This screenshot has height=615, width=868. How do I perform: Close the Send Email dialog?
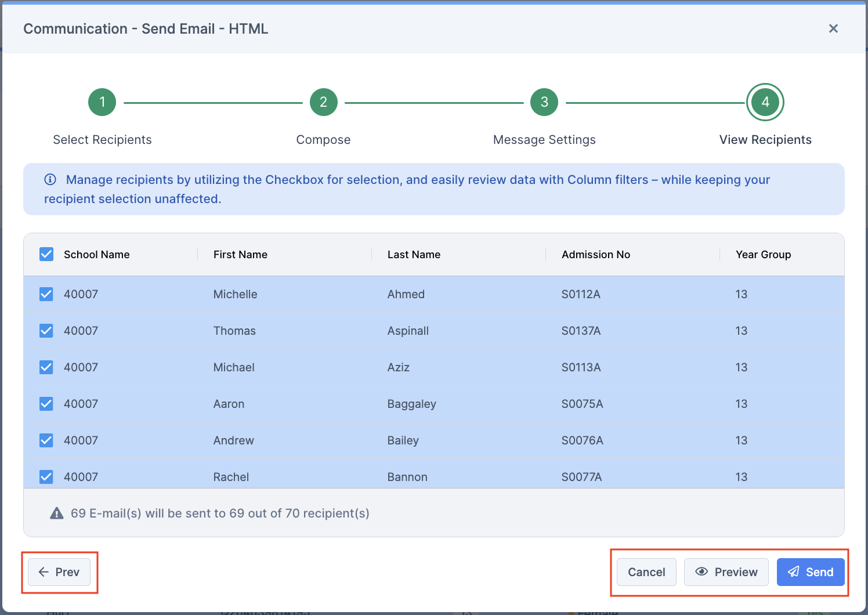pos(833,28)
